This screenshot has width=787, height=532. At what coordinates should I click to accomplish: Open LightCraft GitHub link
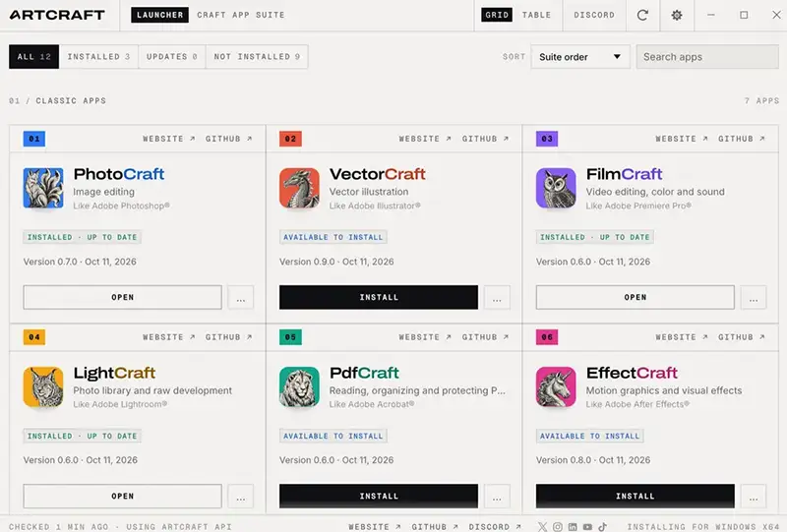tap(228, 336)
